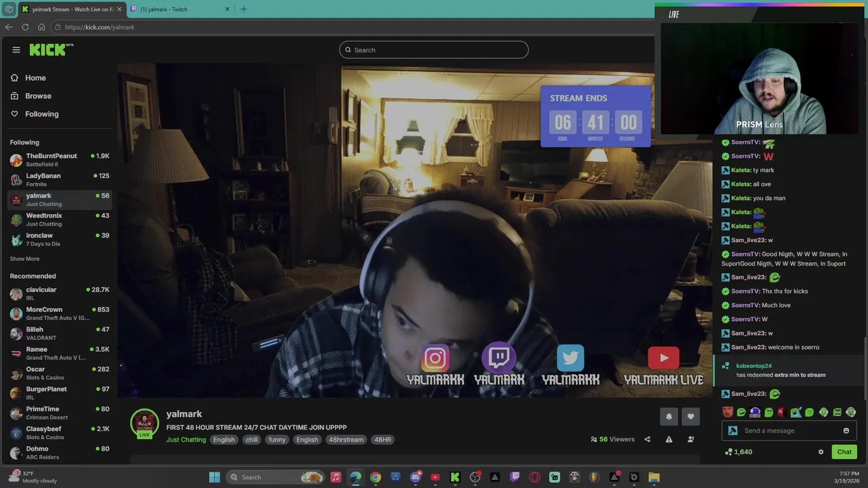Viewport: 868px width, 488px height.
Task: Open TheBurntPeanut channel in Following
Action: pos(60,160)
